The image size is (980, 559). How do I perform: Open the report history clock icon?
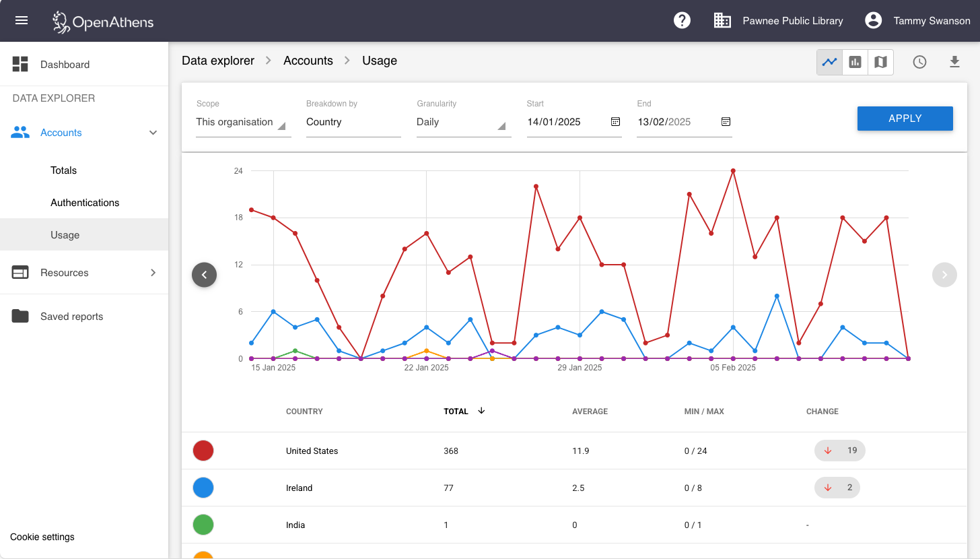(x=919, y=61)
